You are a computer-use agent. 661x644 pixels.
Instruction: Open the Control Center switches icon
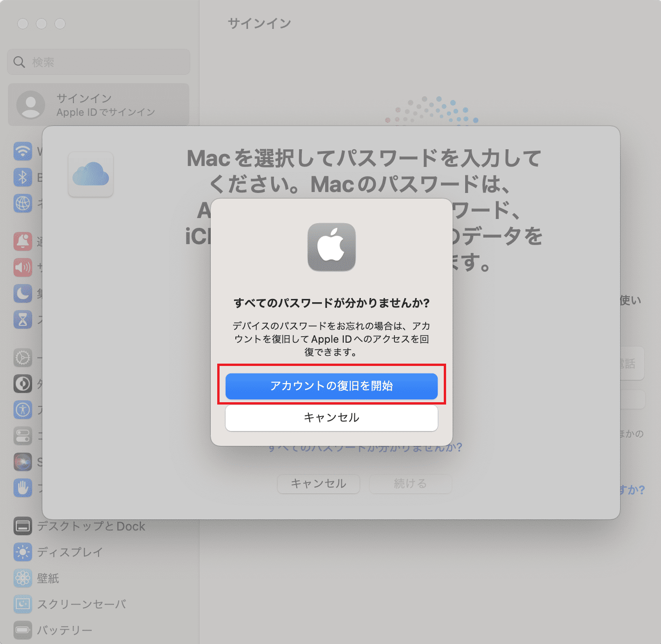click(x=23, y=436)
